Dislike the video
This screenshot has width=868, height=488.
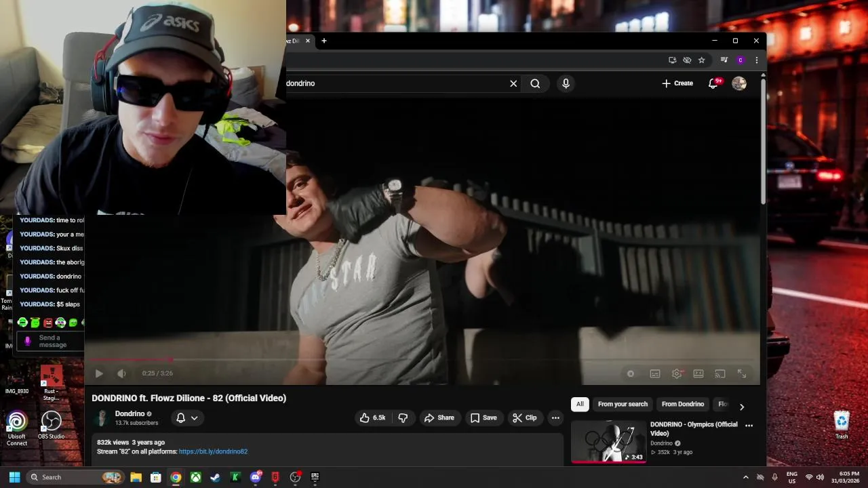[403, 418]
